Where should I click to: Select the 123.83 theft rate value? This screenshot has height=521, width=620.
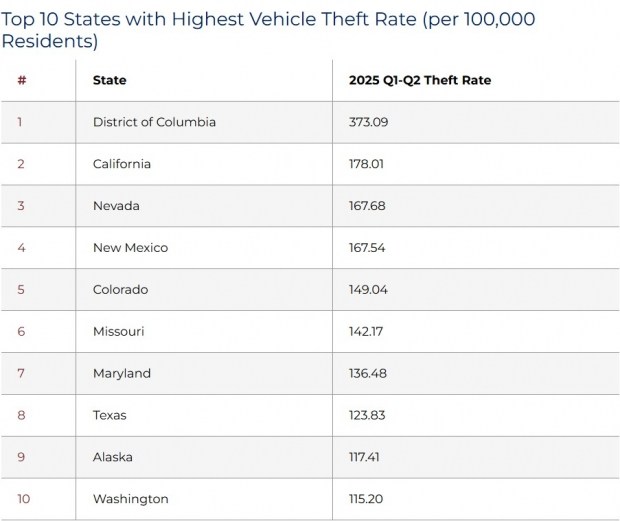[367, 415]
